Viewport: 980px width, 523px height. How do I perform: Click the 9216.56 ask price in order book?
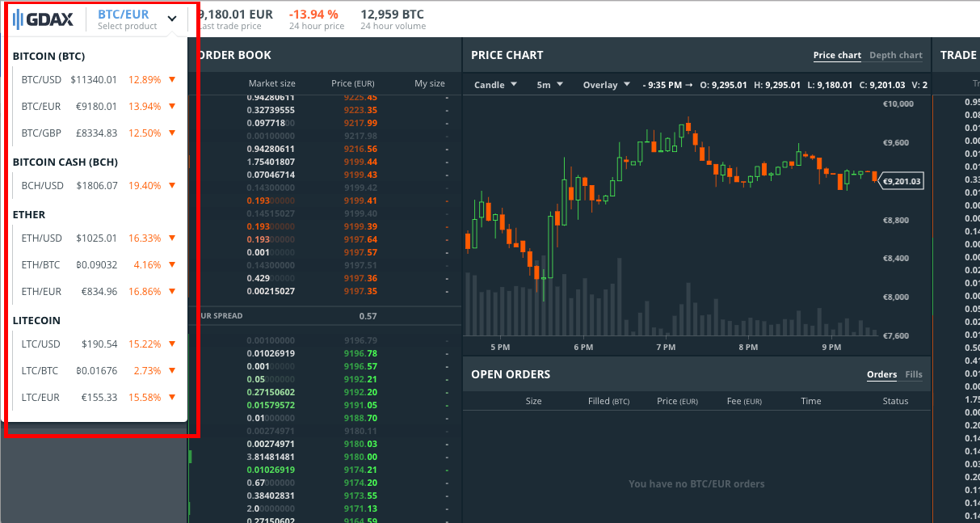(x=360, y=150)
